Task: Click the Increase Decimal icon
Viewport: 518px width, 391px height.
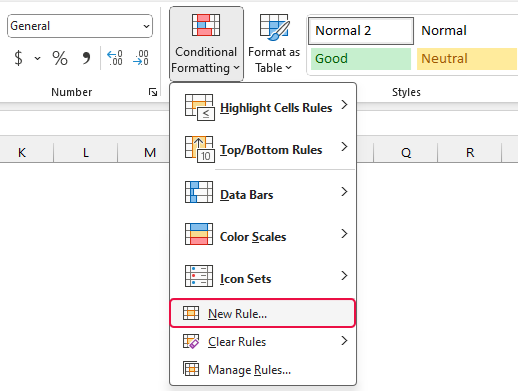Action: click(115, 58)
